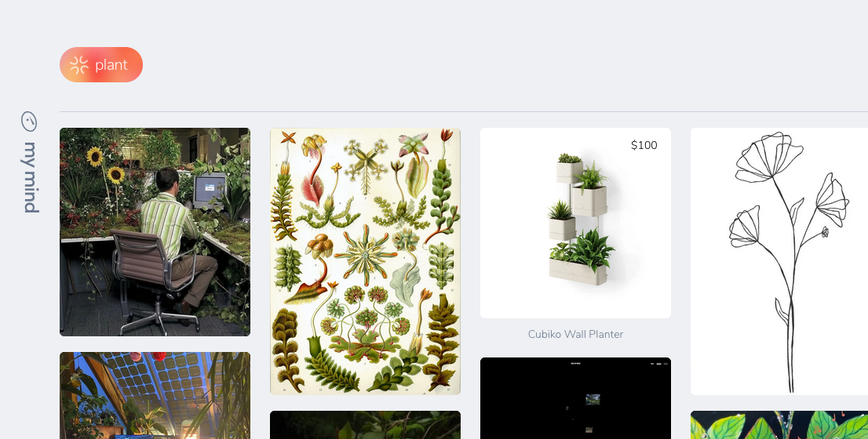The image size is (868, 439).
Task: Open the man in garden cubicle photo
Action: 155,232
